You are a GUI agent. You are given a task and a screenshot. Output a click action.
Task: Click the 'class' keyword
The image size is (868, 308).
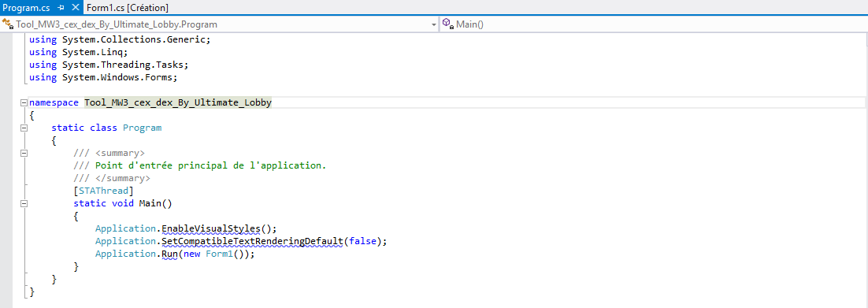(103, 128)
